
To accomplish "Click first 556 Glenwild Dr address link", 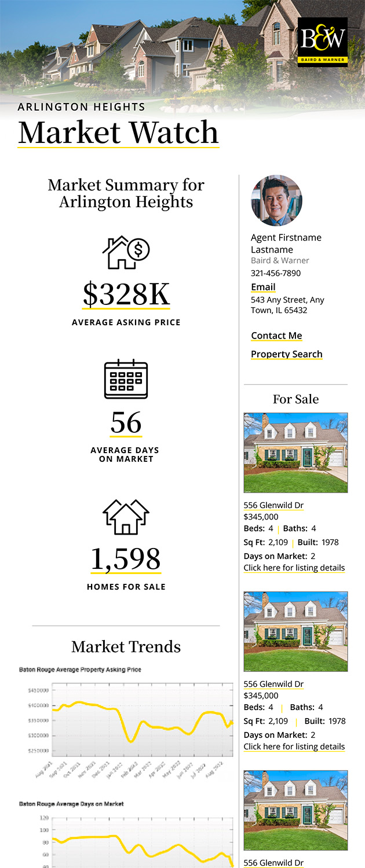I will point(273,505).
